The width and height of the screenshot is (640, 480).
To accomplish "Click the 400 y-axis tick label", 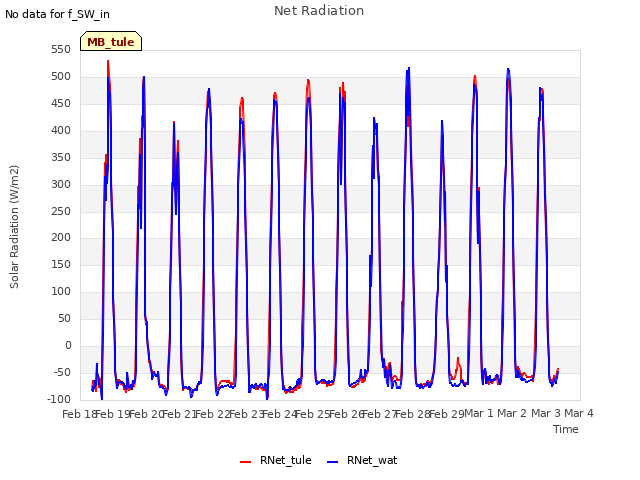I will [x=61, y=131].
